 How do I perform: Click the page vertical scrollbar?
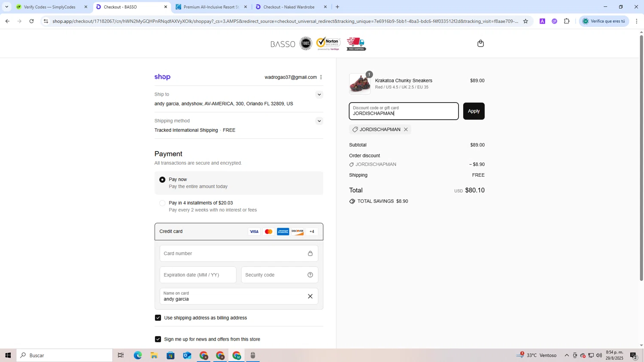click(x=641, y=159)
